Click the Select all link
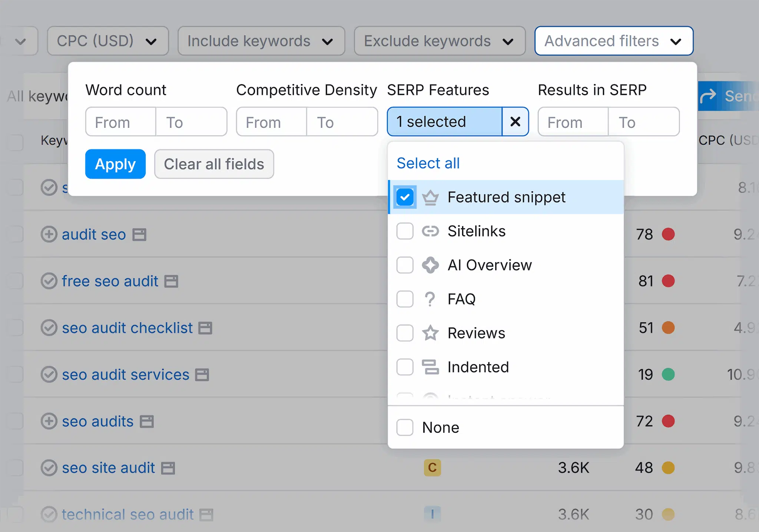The width and height of the screenshot is (759, 532). click(428, 163)
